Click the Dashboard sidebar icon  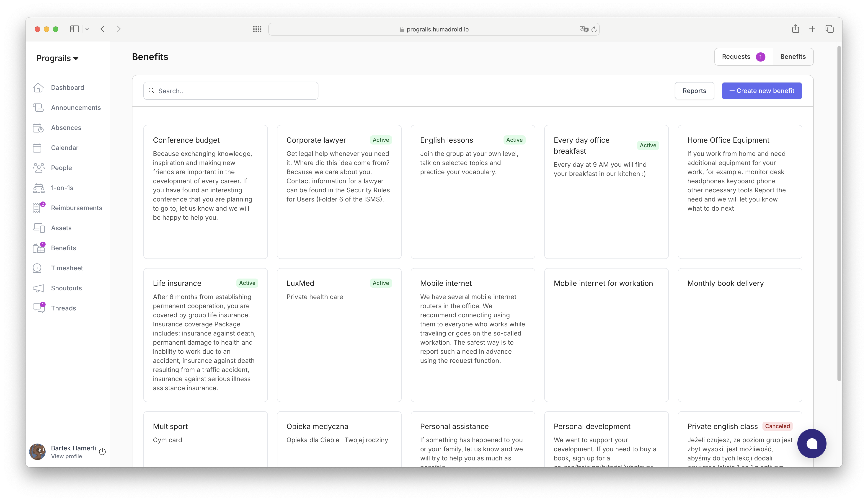coord(39,87)
